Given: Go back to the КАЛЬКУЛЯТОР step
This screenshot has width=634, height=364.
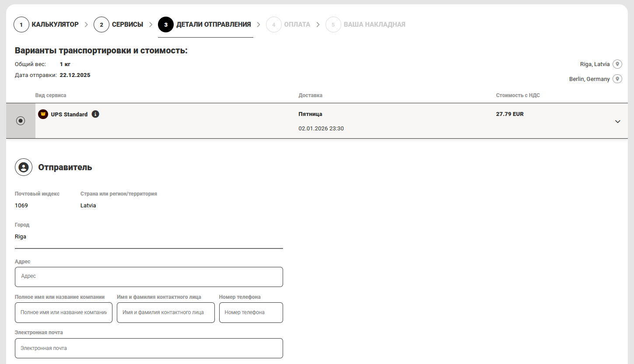Looking at the screenshot, I should [55, 24].
